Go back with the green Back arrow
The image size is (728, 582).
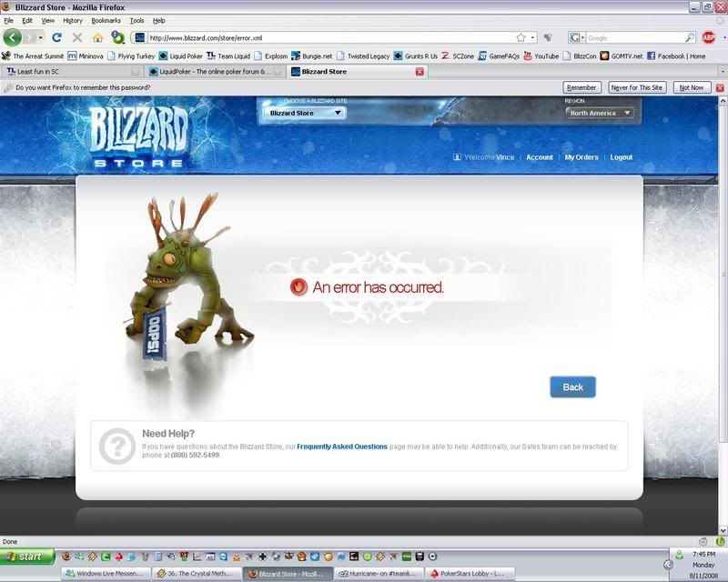click(13, 37)
